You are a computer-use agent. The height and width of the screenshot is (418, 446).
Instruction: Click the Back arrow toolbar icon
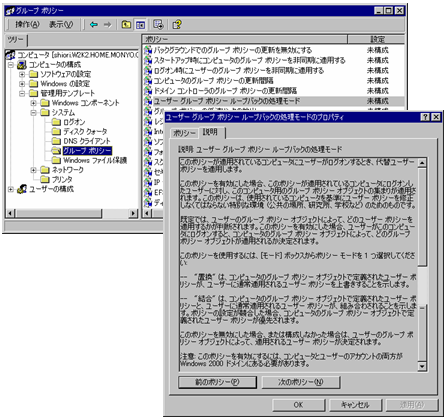(x=94, y=24)
